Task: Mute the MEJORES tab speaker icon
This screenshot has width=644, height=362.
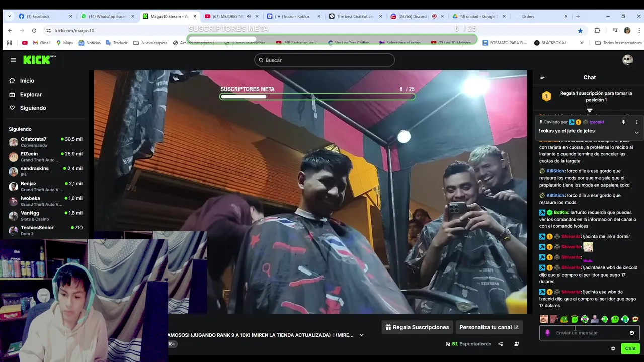Action: 249,16
